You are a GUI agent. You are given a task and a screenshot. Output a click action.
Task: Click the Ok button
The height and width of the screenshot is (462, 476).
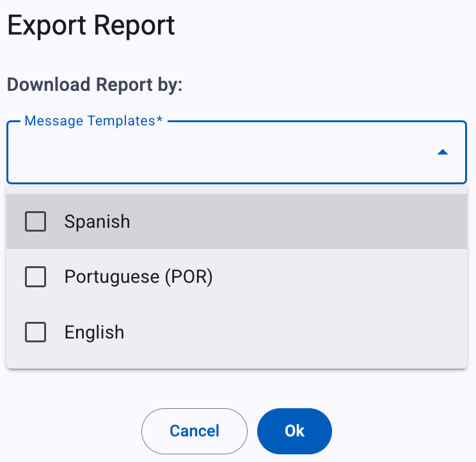294,431
